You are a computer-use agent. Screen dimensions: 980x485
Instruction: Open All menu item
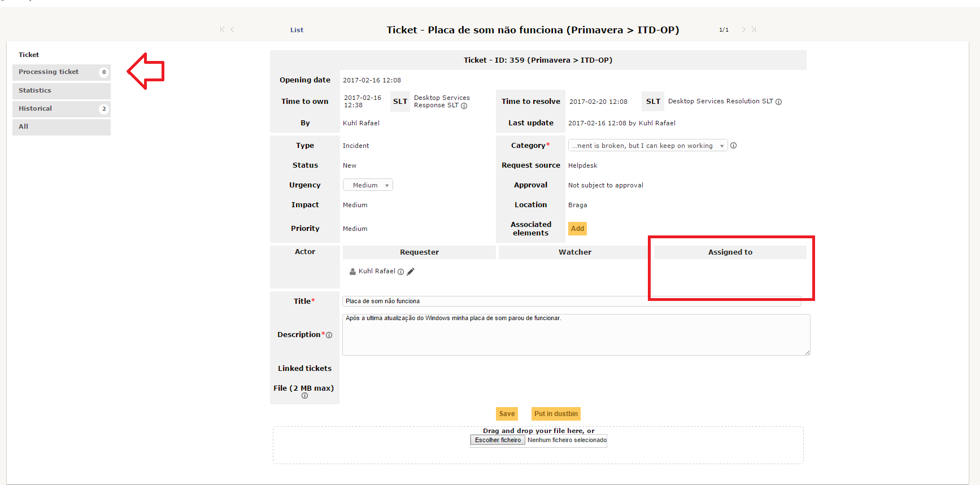coord(62,126)
